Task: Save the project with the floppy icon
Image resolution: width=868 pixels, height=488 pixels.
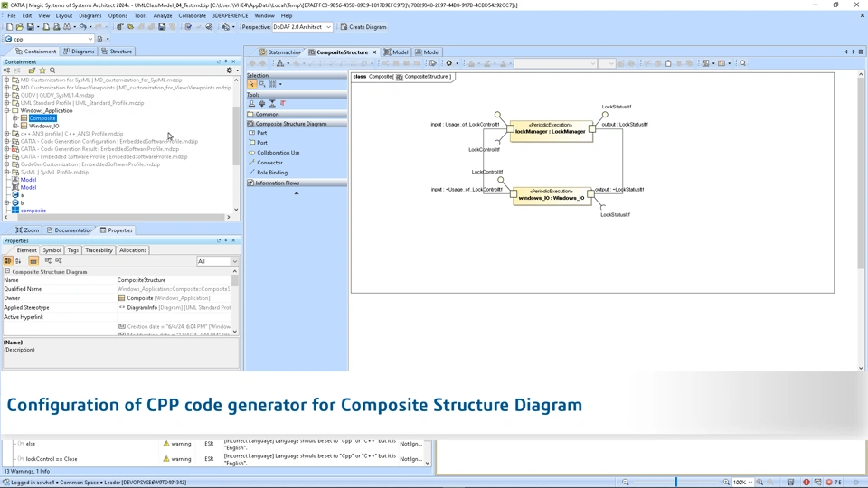Action: (x=31, y=26)
